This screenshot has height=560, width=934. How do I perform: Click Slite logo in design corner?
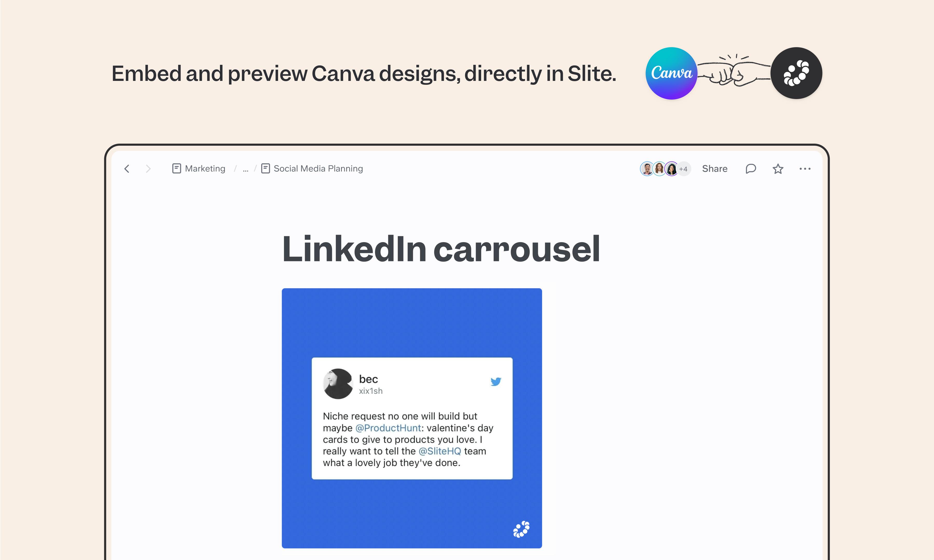[x=521, y=529]
